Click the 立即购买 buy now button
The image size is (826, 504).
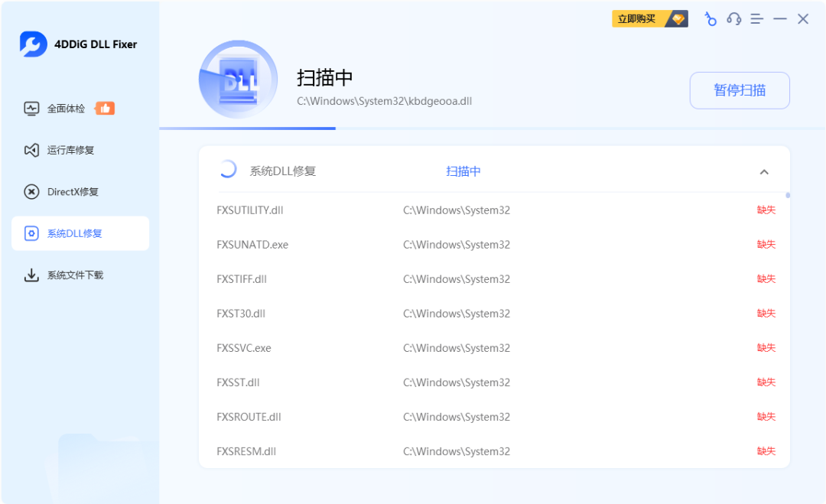pos(650,19)
